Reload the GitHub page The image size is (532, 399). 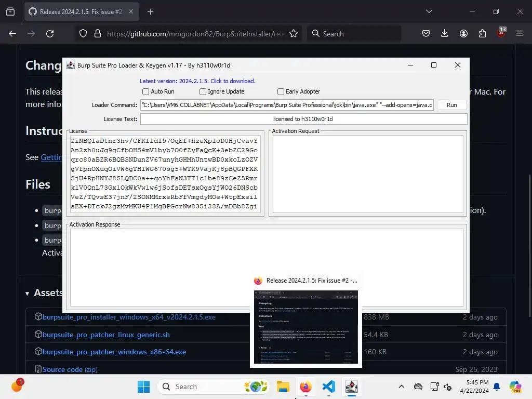(x=50, y=34)
